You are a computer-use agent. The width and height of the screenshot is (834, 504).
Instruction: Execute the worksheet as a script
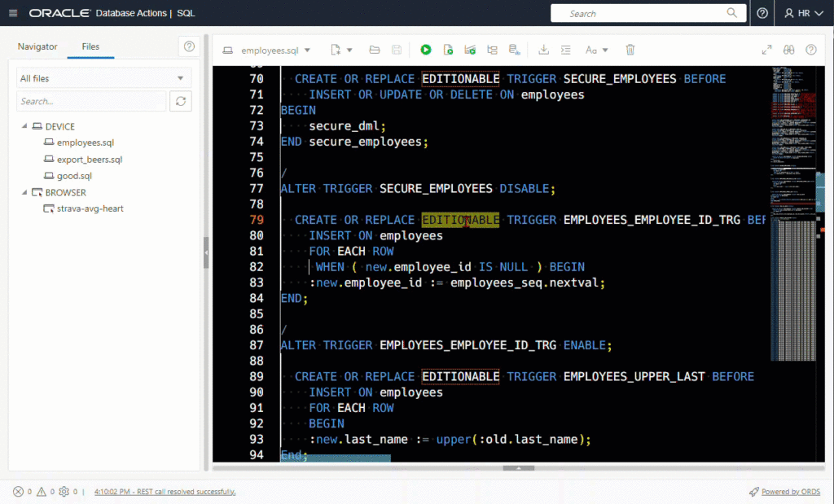pyautogui.click(x=448, y=50)
